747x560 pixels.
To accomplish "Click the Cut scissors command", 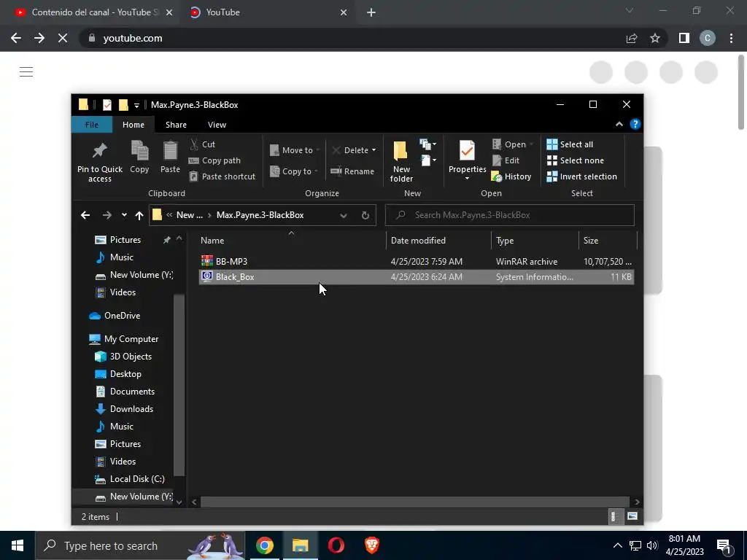I will pyautogui.click(x=203, y=144).
